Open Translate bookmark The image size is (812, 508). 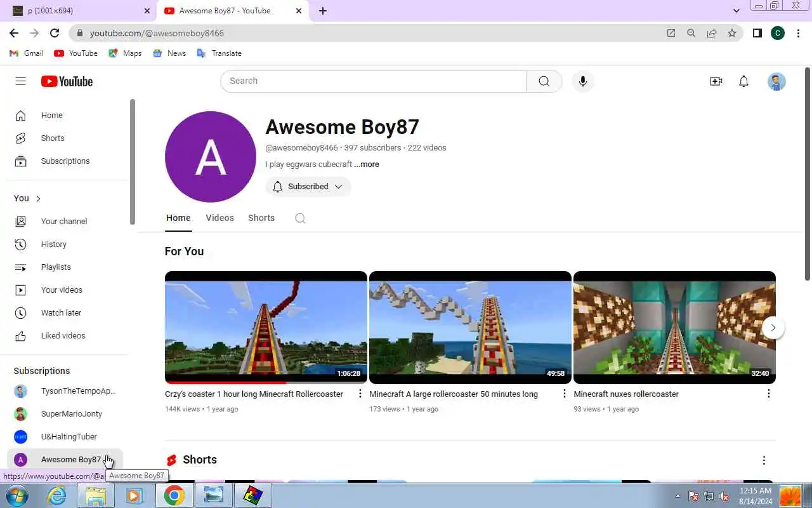pyautogui.click(x=219, y=53)
